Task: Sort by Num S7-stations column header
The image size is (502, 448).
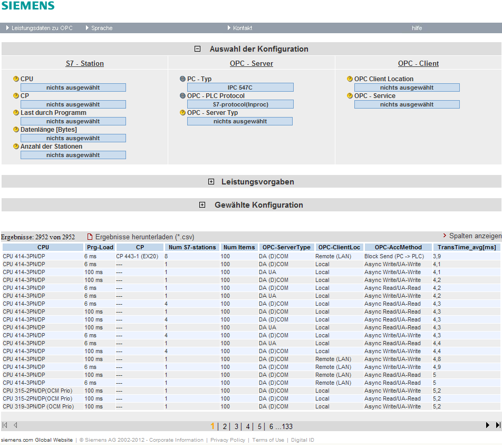Action: (192, 247)
